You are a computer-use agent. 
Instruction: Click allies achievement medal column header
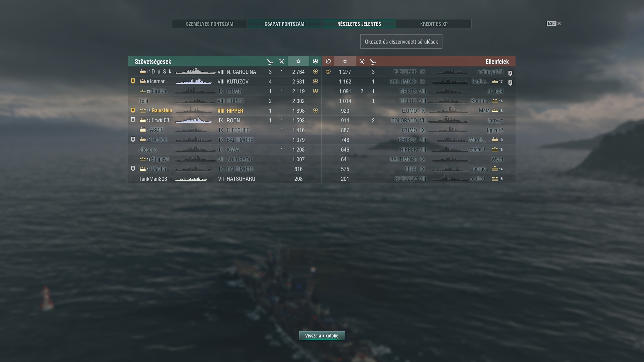315,61
